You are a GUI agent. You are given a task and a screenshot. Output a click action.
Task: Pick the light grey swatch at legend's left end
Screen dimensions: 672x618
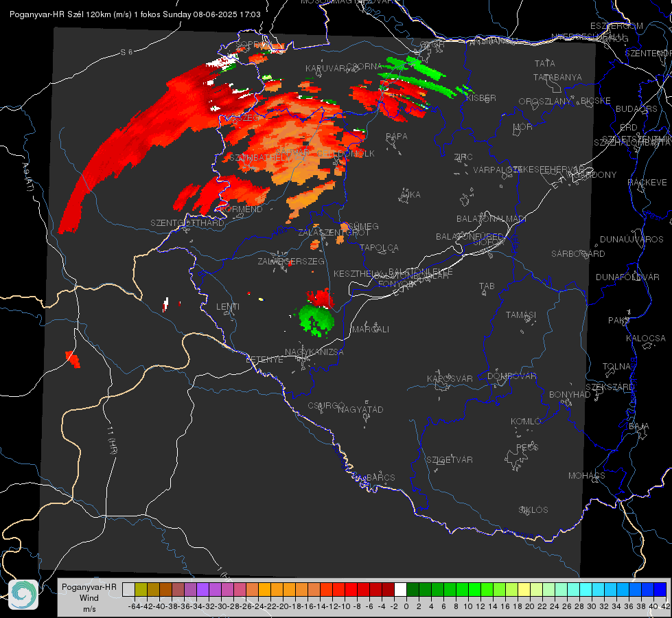(128, 589)
